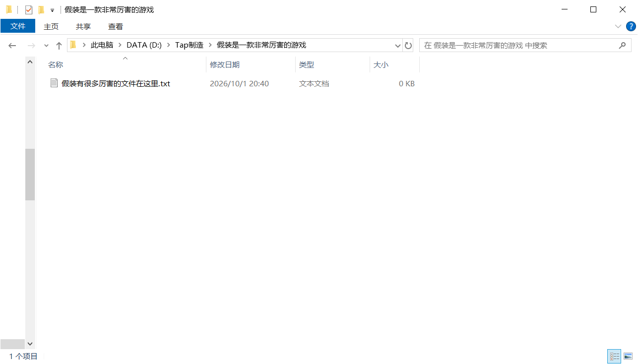This screenshot has width=638, height=364.
Task: Navigate to Tap制造 in the breadcrumb
Action: (189, 45)
